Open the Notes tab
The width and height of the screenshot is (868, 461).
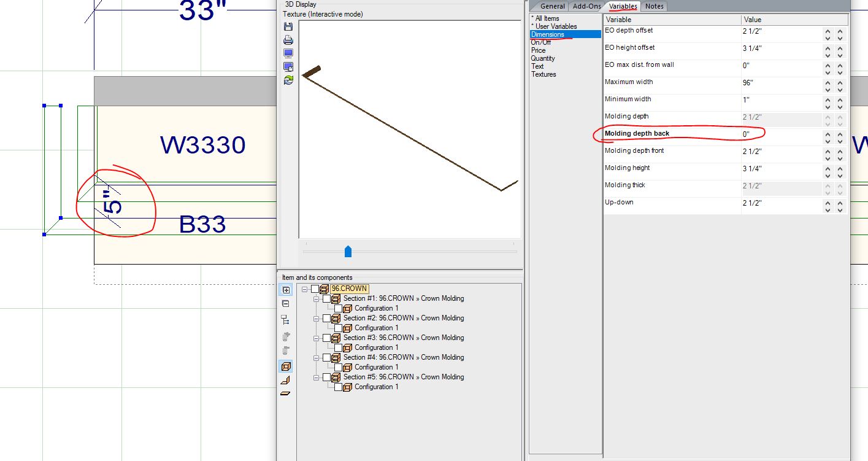655,6
